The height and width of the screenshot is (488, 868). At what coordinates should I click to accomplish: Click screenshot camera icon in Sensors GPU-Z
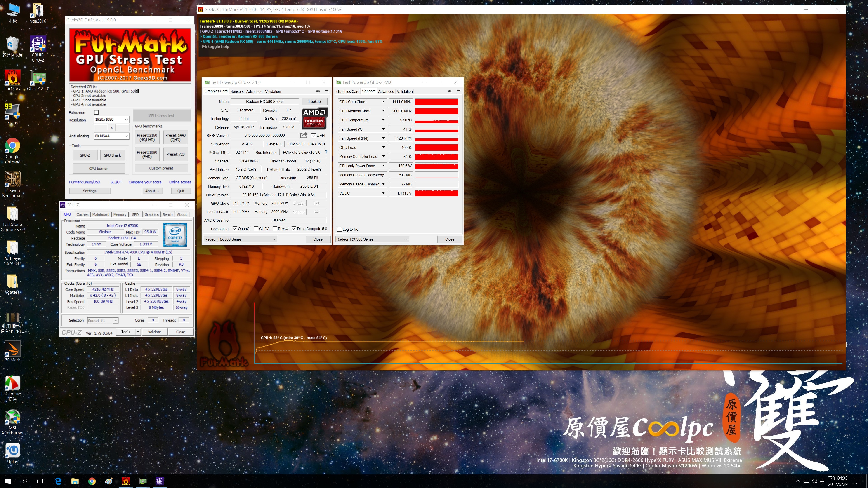click(449, 91)
